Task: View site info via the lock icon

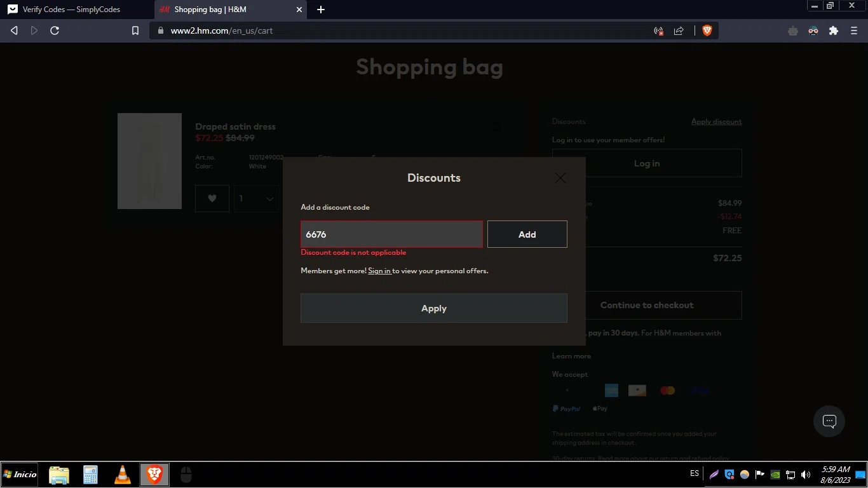Action: (160, 30)
